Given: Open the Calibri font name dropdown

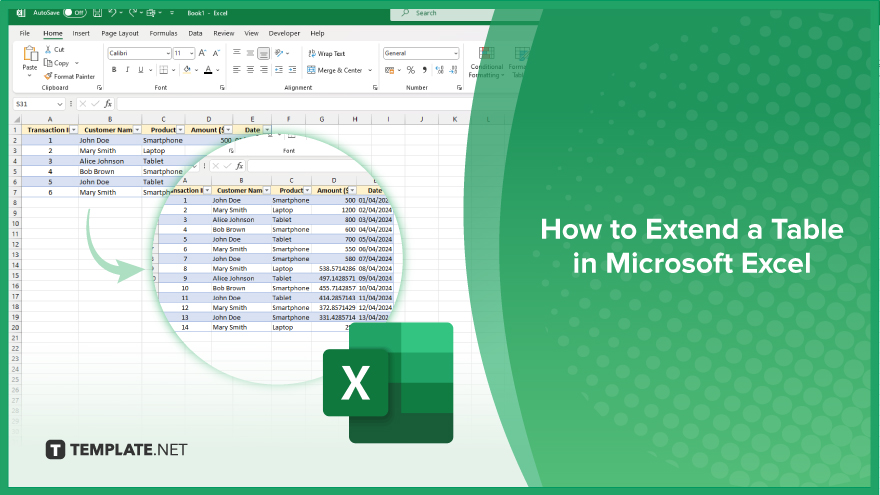Looking at the screenshot, I should (168, 53).
